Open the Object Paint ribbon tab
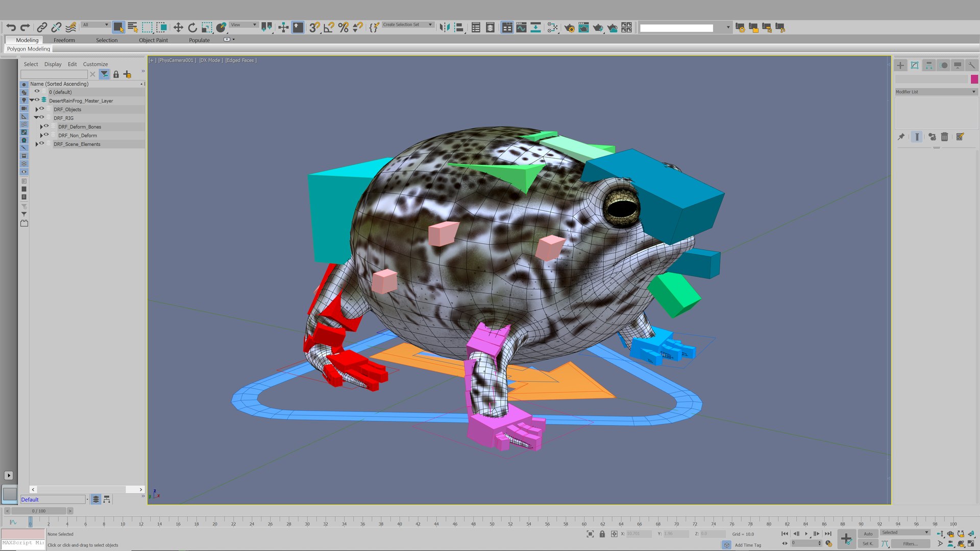This screenshot has width=980, height=551. [153, 40]
